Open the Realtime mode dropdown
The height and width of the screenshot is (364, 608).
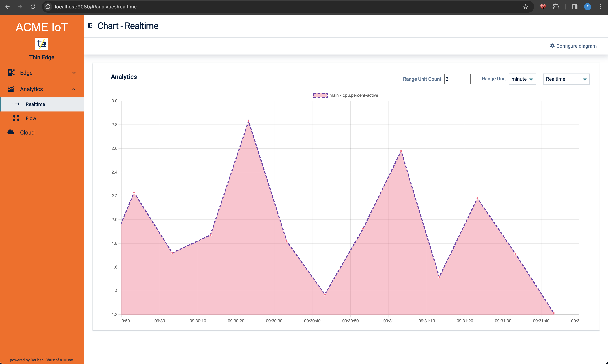[566, 79]
